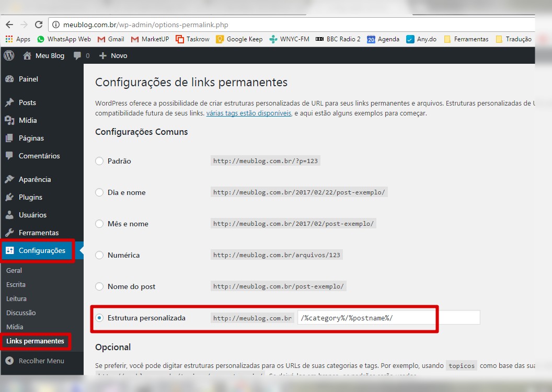This screenshot has width=552, height=392.
Task: Open Agenda calendar bookmark
Action: 383,39
